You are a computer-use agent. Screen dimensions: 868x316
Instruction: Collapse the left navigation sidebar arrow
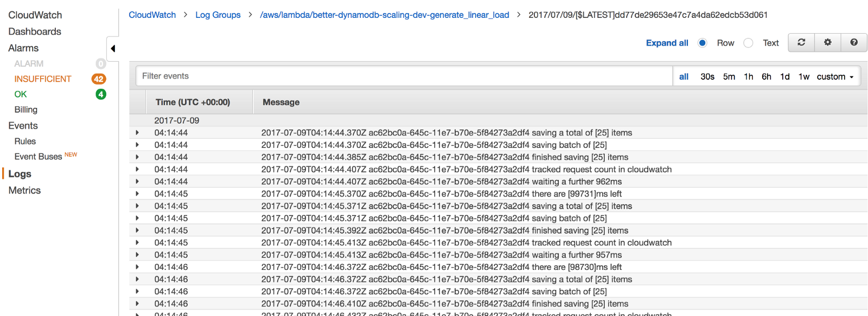113,49
